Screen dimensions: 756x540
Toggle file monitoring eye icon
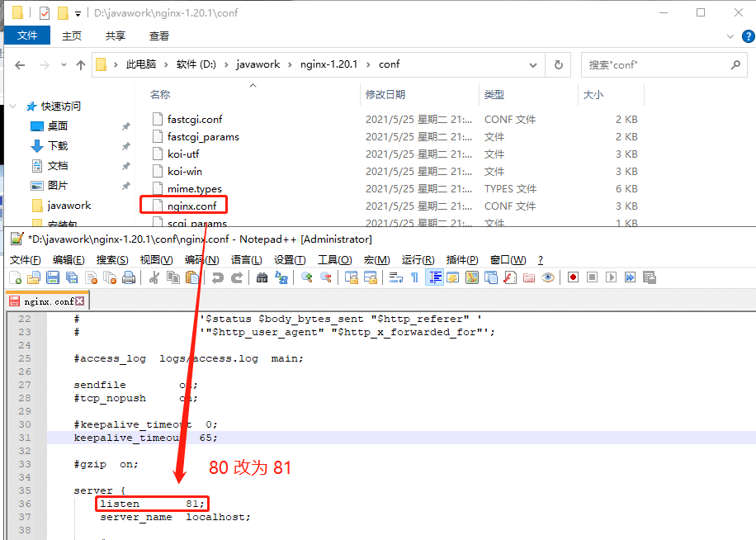548,277
